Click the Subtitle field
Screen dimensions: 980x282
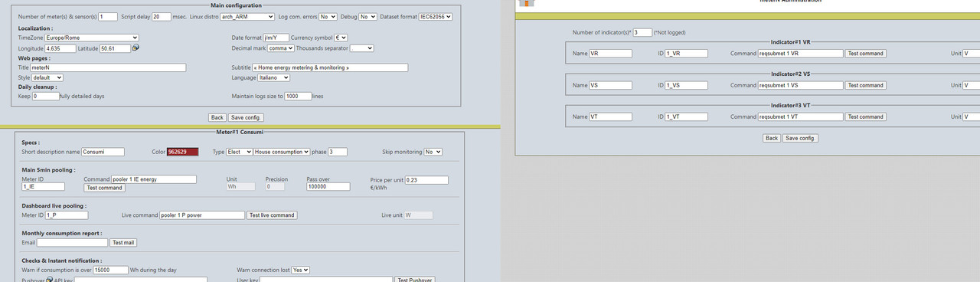[x=330, y=67]
